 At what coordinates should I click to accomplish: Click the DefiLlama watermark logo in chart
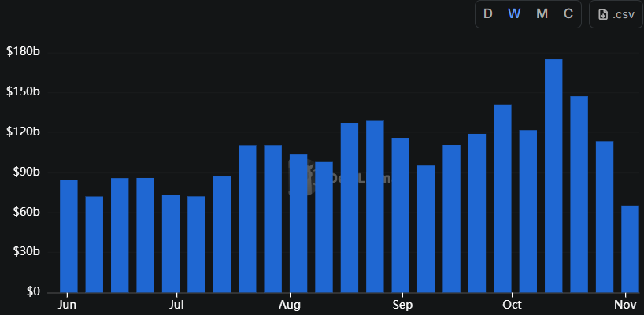(339, 178)
